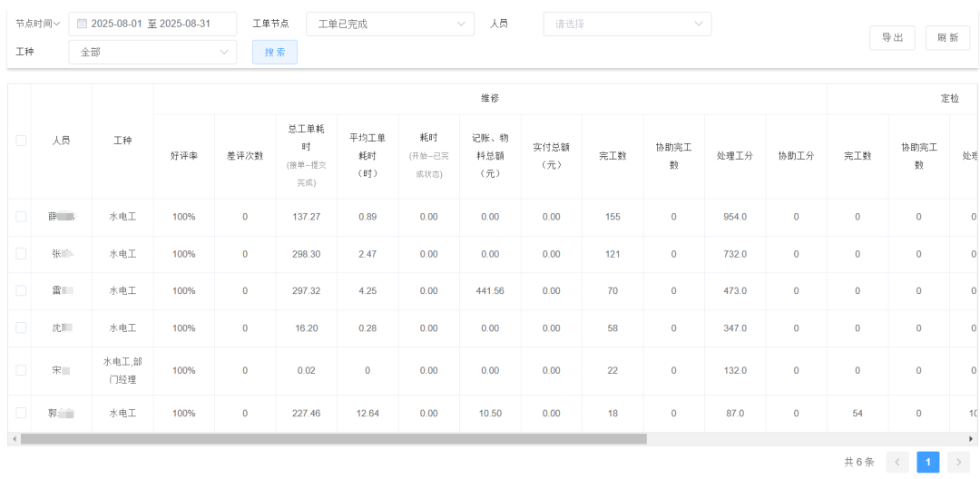Open the 工单节点 dropdown showing 工单已完成
The width and height of the screenshot is (980, 479).
[390, 24]
